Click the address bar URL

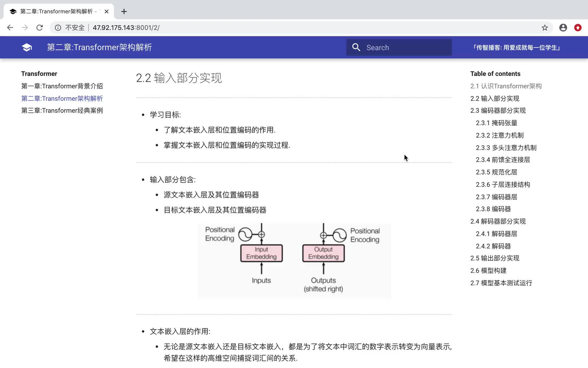tap(126, 28)
